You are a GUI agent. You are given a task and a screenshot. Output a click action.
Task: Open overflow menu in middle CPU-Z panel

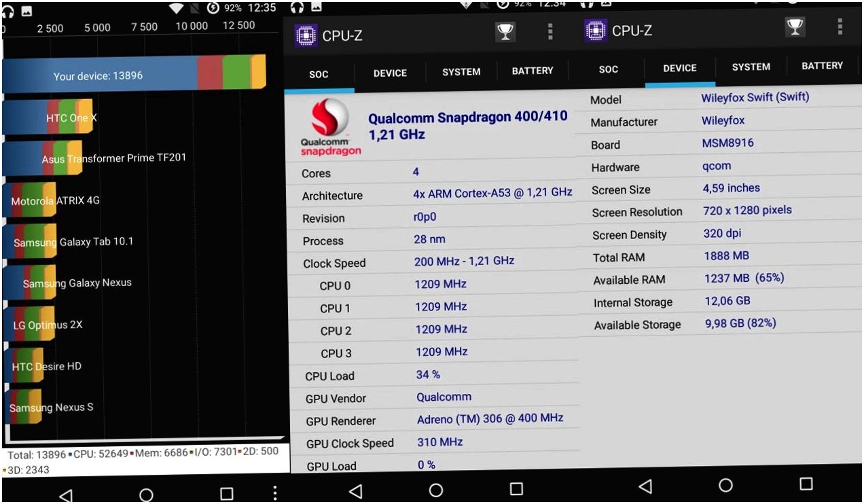pyautogui.click(x=550, y=31)
